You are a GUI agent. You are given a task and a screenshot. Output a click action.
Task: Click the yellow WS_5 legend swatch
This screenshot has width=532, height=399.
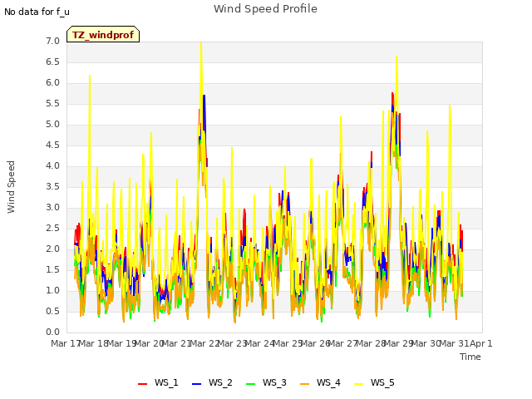[x=358, y=383]
